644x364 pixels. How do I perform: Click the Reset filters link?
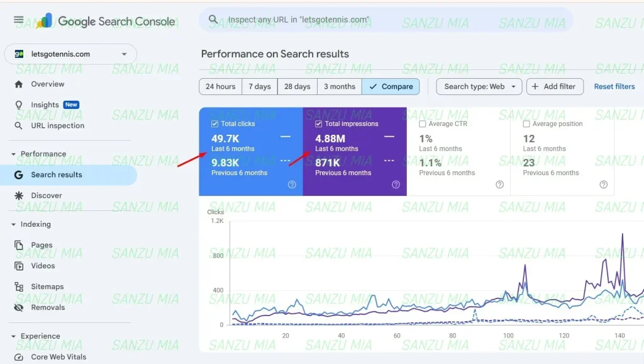(x=614, y=86)
